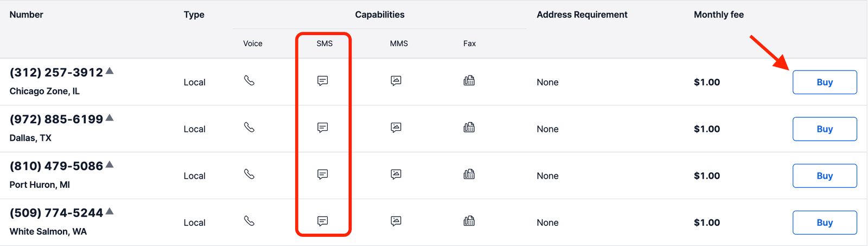Expand the triangle beside (972) 885-6199

click(110, 118)
